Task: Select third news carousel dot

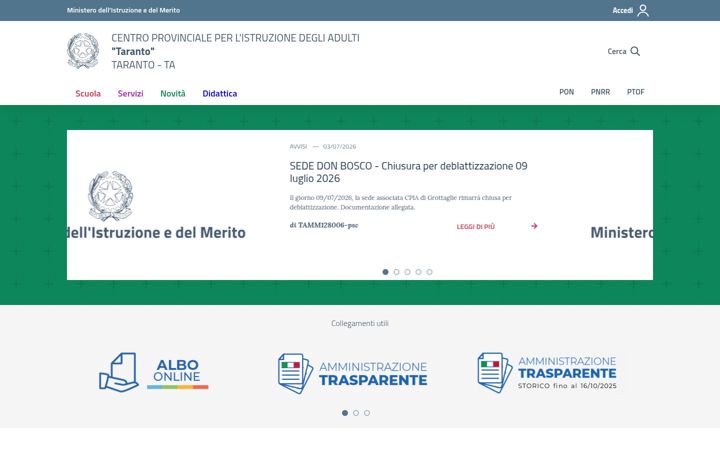Action: [407, 272]
